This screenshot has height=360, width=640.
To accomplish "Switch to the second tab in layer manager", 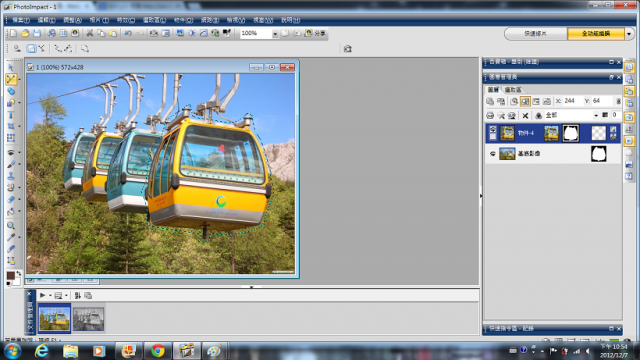I will tap(513, 90).
